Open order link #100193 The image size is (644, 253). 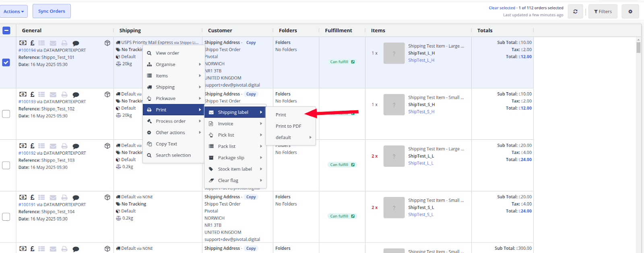pos(27,102)
